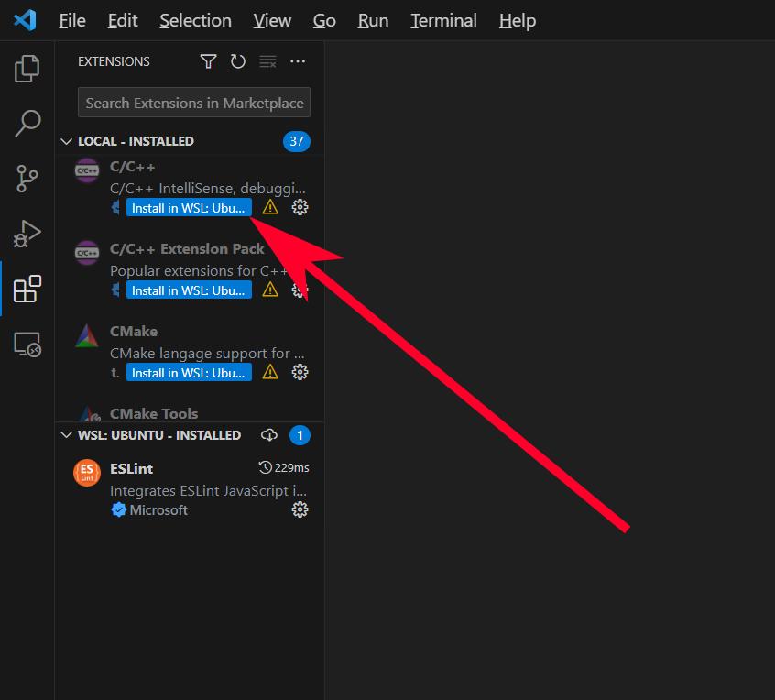Open the More Actions ellipsis menu

[297, 61]
